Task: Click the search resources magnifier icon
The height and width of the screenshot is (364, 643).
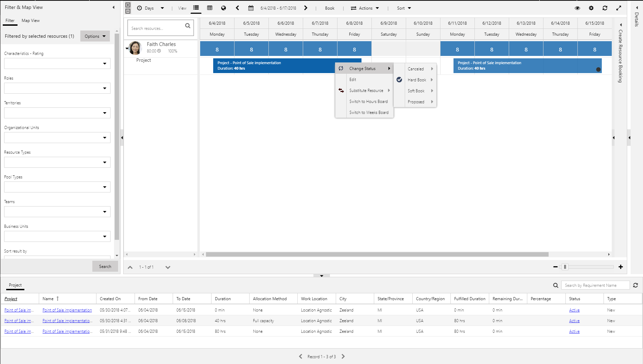Action: (188, 26)
